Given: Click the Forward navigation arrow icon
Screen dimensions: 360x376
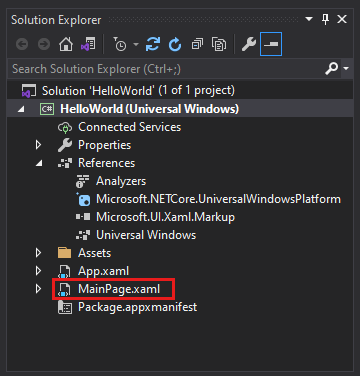Looking at the screenshot, I should click(x=44, y=44).
